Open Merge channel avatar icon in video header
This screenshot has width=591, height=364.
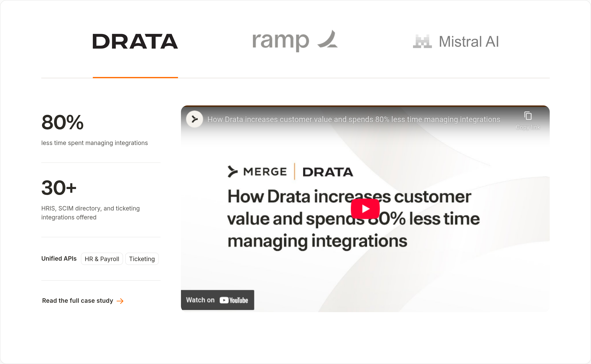coord(195,119)
